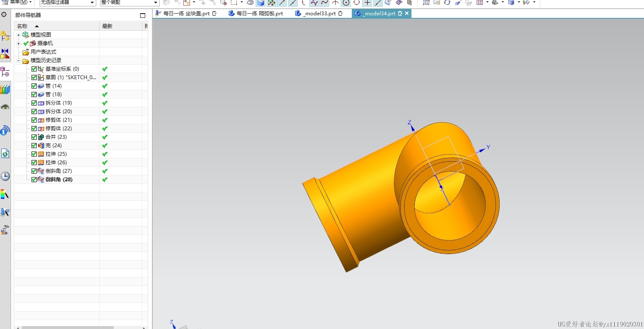
Task: Open the HD3D Tools info sidebar icon
Action: tap(5, 130)
